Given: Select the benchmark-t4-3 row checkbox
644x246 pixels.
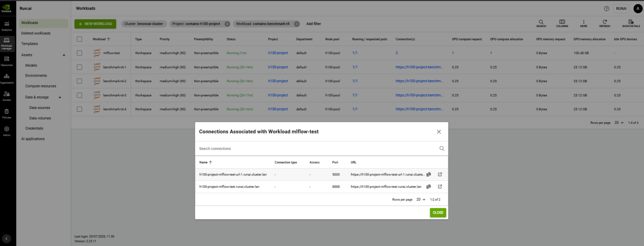Looking at the screenshot, I should (79, 95).
